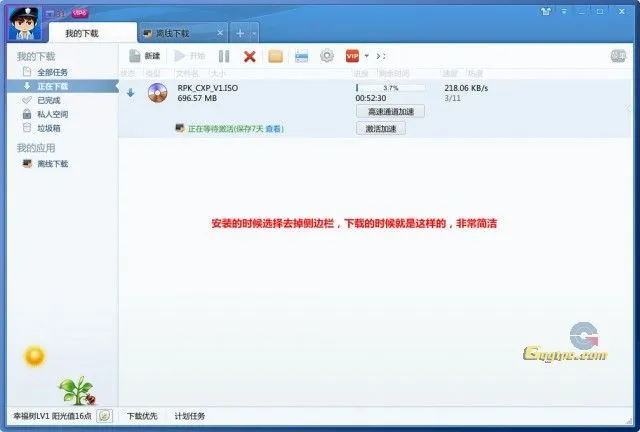Image resolution: width=640 pixels, height=432 pixels.
Task: Click the pink VIP6 level badge
Action: click(80, 13)
